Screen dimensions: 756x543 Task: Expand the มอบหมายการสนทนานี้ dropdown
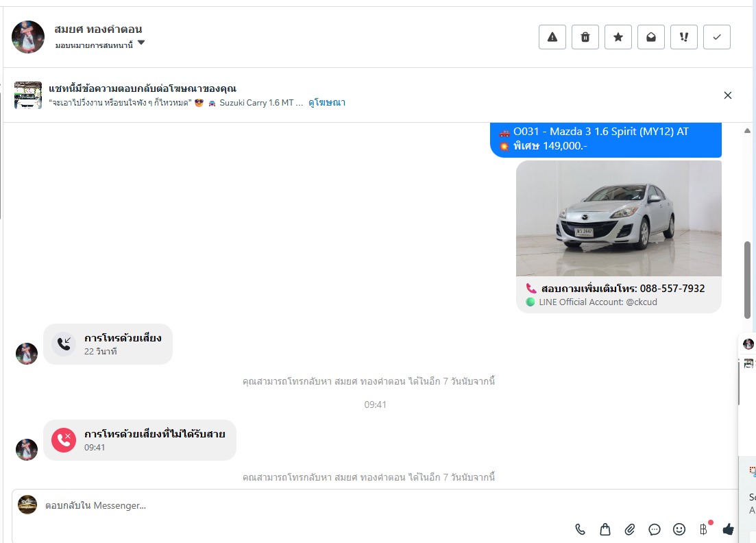point(100,45)
